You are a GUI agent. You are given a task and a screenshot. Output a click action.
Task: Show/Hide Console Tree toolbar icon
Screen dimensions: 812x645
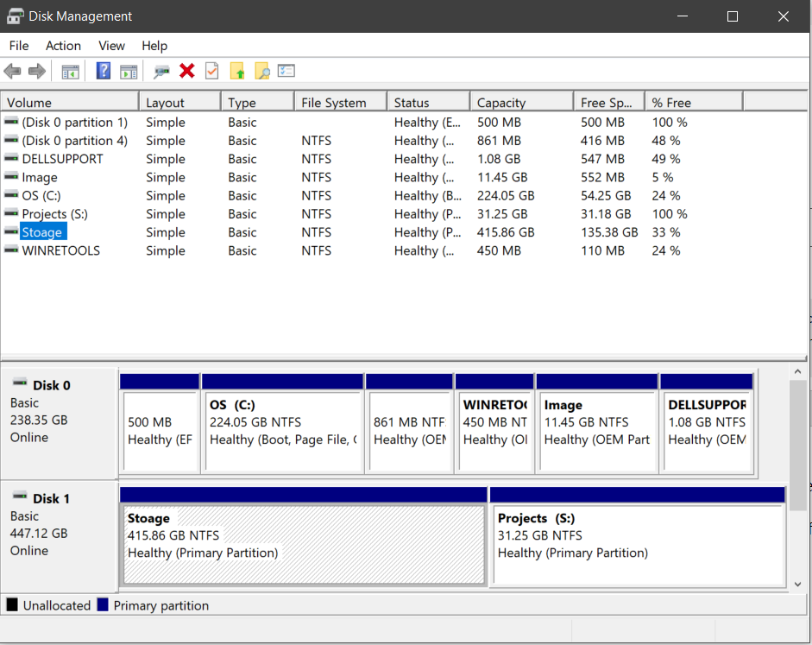click(71, 72)
